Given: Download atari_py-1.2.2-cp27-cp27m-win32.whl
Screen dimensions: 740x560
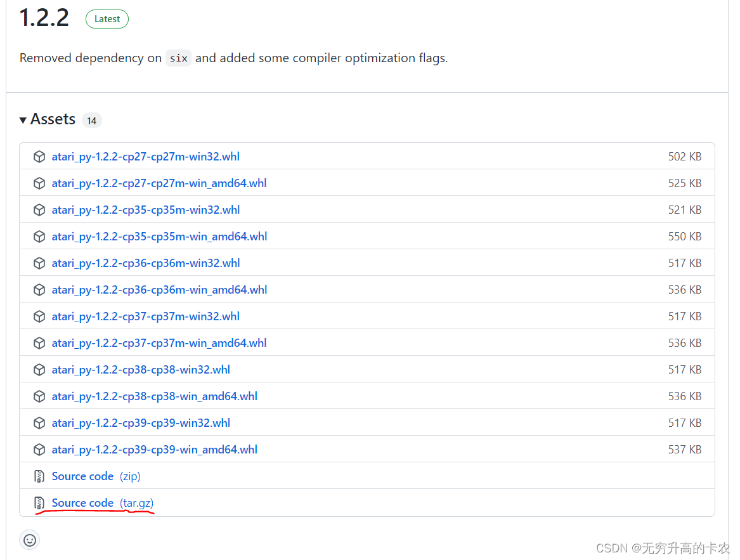Looking at the screenshot, I should (x=145, y=156).
